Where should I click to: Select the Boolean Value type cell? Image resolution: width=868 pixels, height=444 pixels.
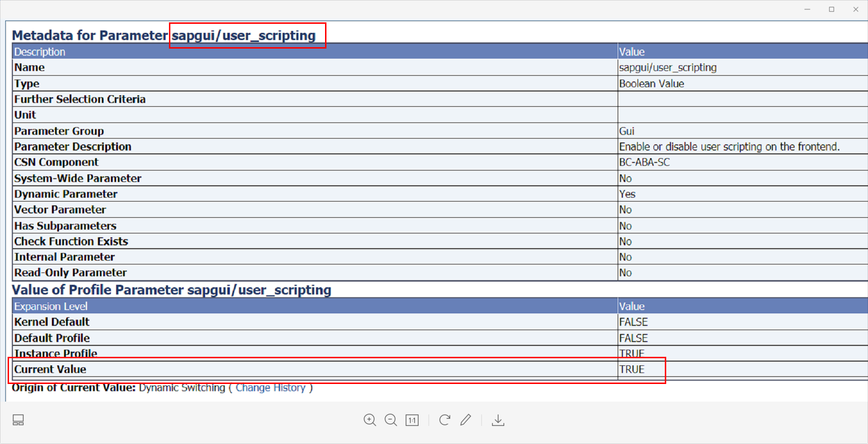(x=651, y=83)
